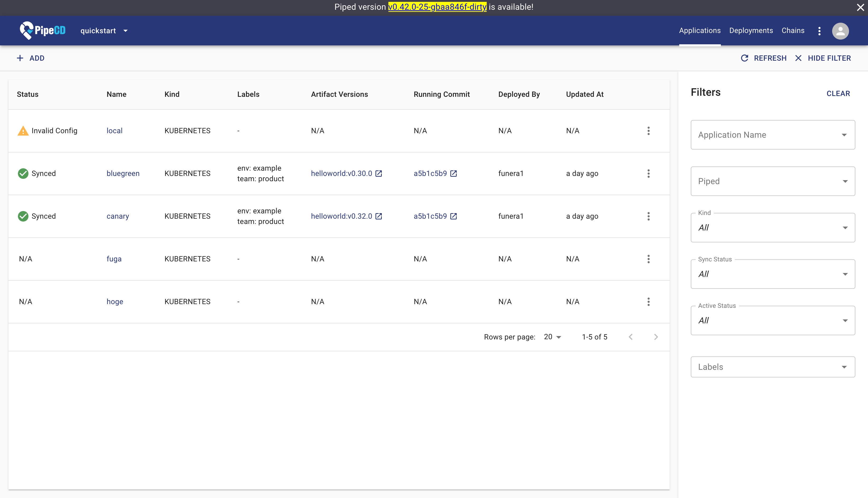The image size is (868, 498).
Task: Click external link icon beside helloworld:v0.32.0
Action: coord(378,216)
